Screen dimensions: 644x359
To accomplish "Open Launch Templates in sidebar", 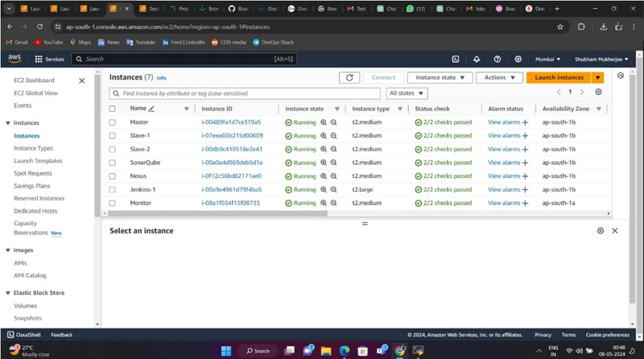I will [x=38, y=161].
